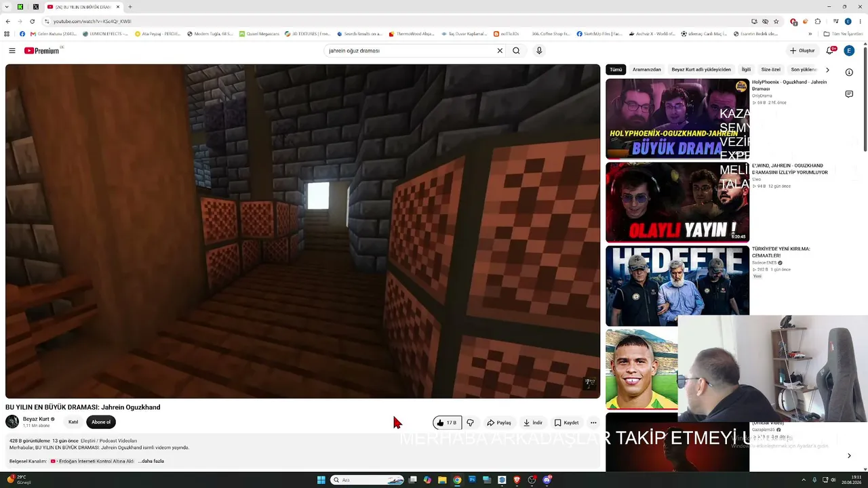Open the 'OLAYLI YAYIN' video thumbnail
The width and height of the screenshot is (868, 488).
pyautogui.click(x=677, y=202)
